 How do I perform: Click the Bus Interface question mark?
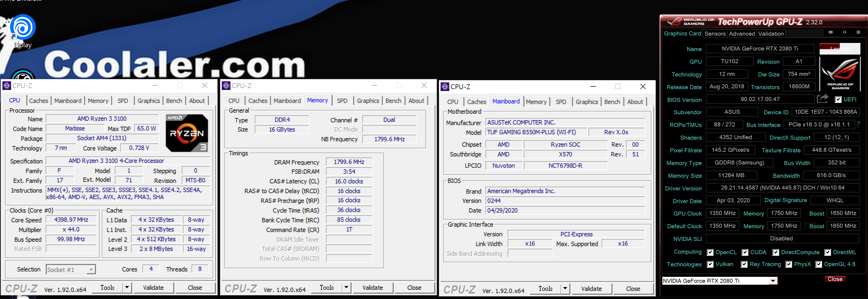click(858, 125)
